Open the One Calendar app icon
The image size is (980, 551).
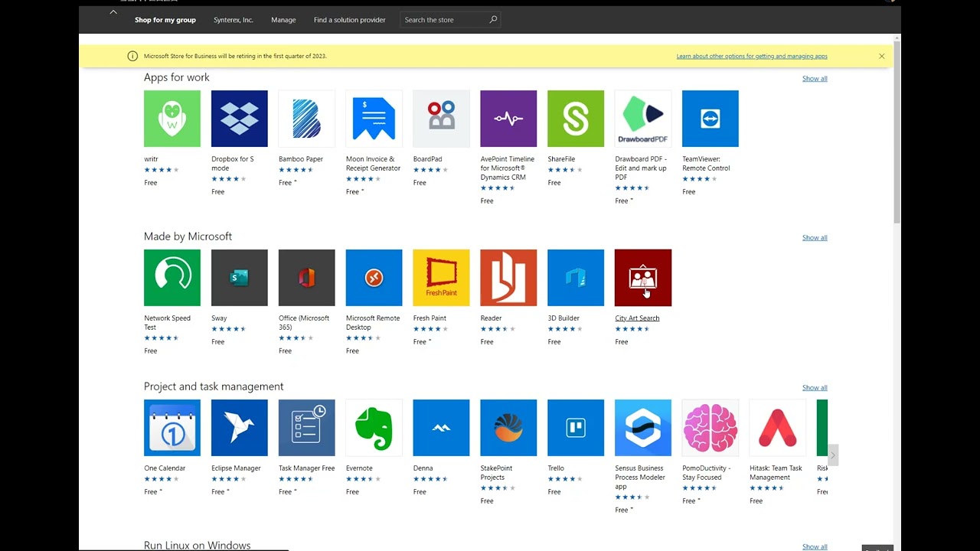click(x=172, y=428)
